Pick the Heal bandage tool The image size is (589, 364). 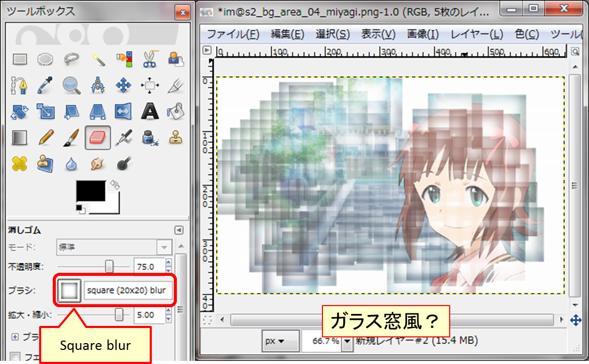coord(19,164)
